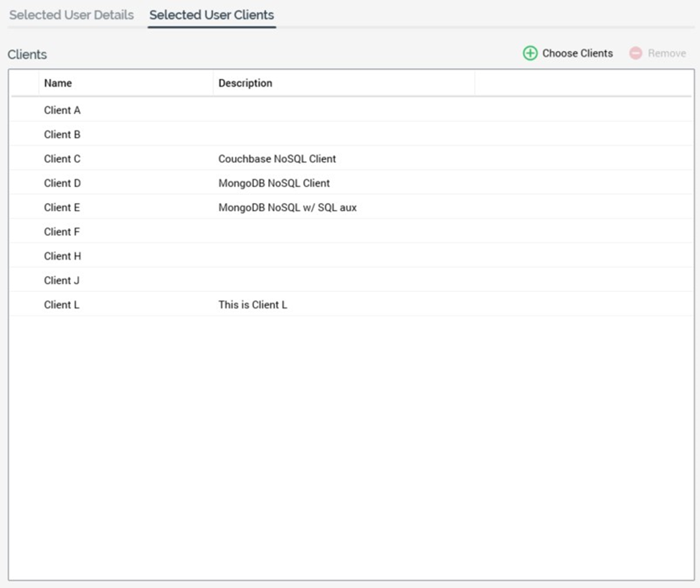Highlight the Client E entry

[x=62, y=208]
